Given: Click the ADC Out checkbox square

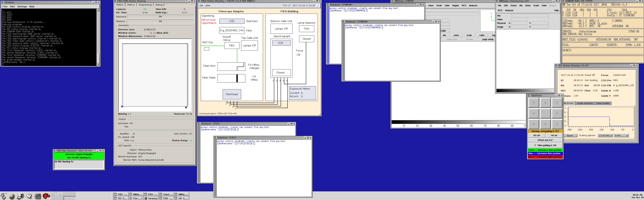Looking at the screenshot, I should (x=206, y=49).
